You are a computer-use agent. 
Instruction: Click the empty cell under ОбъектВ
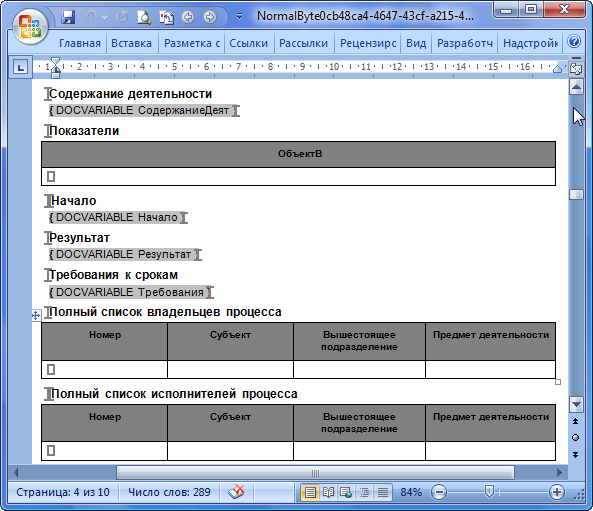pyautogui.click(x=298, y=177)
